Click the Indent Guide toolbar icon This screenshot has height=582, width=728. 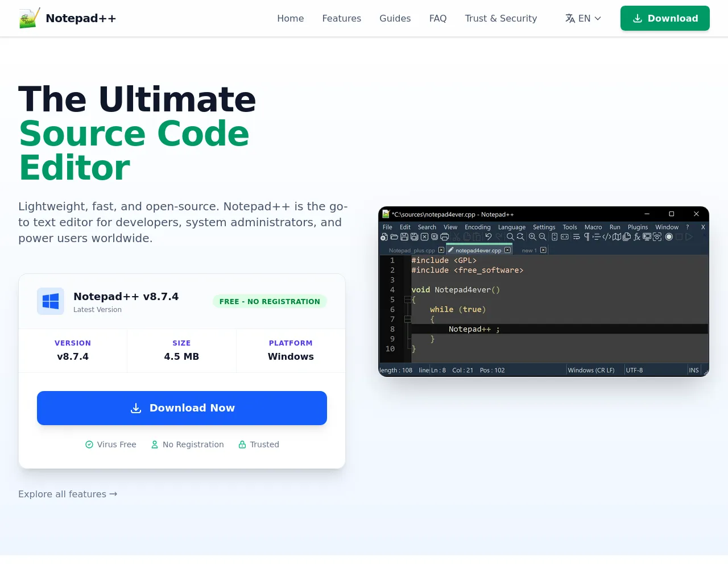(597, 237)
